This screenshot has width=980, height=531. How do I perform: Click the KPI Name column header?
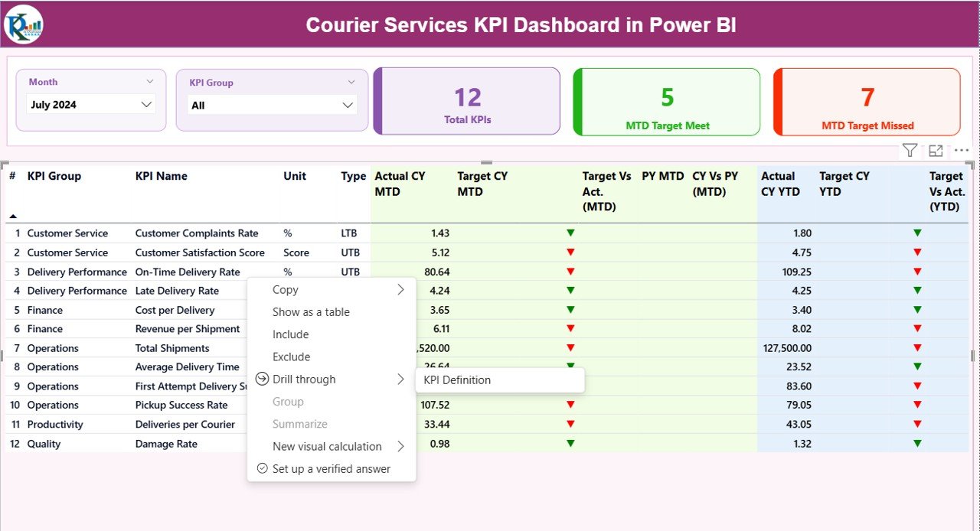[162, 176]
